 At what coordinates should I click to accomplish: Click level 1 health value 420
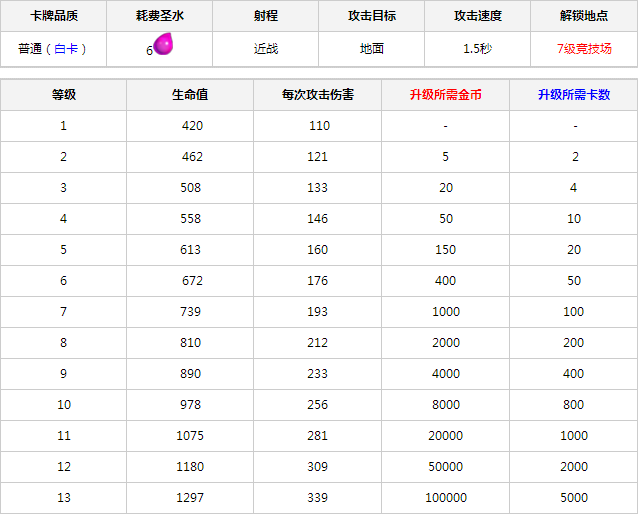coord(192,126)
